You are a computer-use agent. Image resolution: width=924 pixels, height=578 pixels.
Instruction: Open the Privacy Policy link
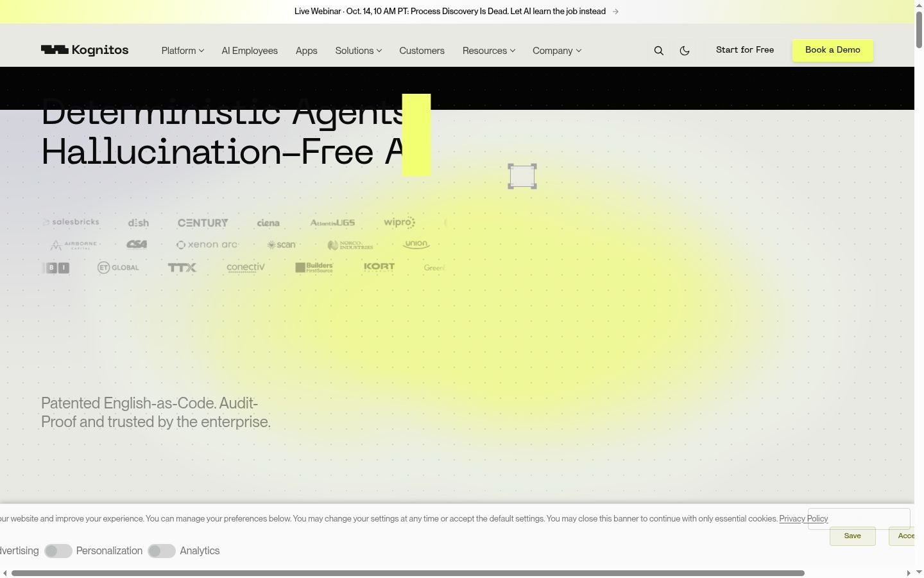click(803, 519)
